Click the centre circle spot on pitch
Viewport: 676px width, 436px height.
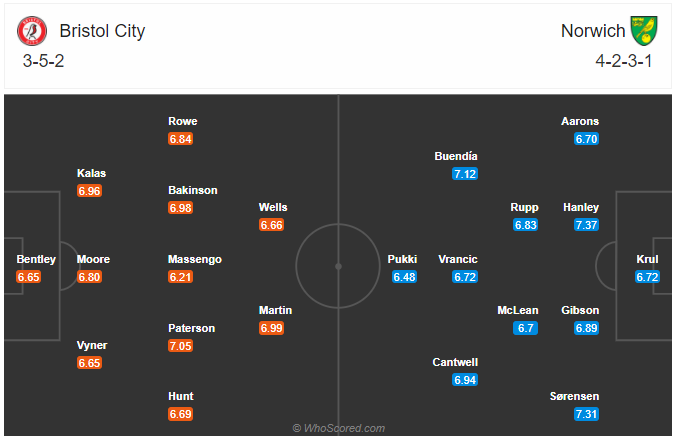click(x=338, y=267)
